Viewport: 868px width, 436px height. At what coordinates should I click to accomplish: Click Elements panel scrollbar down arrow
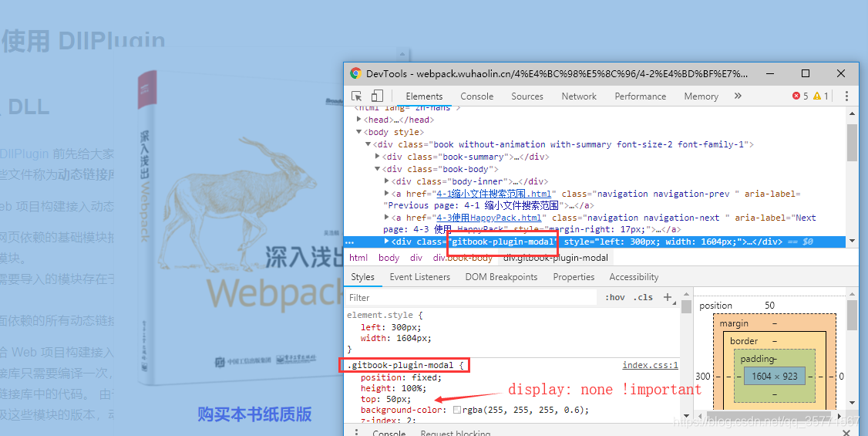852,241
